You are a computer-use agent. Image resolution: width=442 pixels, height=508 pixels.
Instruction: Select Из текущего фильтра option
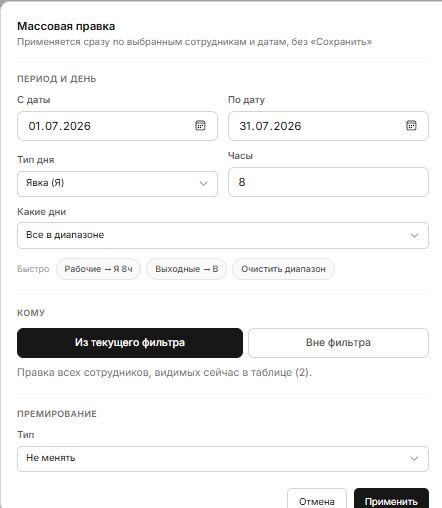(130, 343)
